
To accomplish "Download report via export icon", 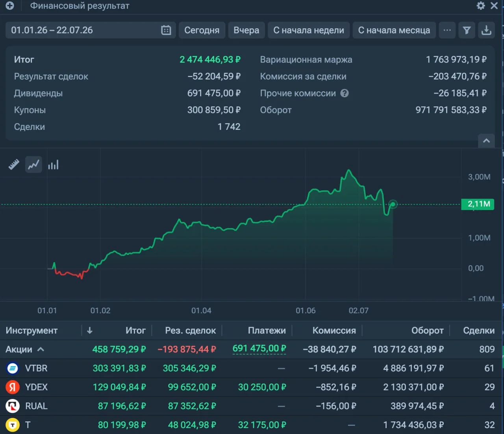I will pos(486,30).
